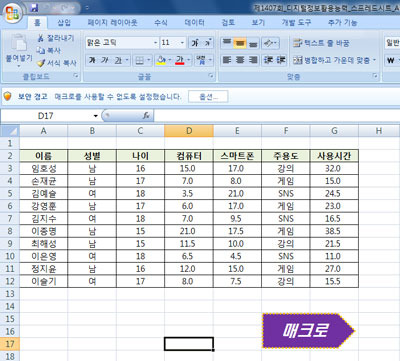Select column D header
Viewport: 400px width, 361px height.
pyautogui.click(x=189, y=131)
